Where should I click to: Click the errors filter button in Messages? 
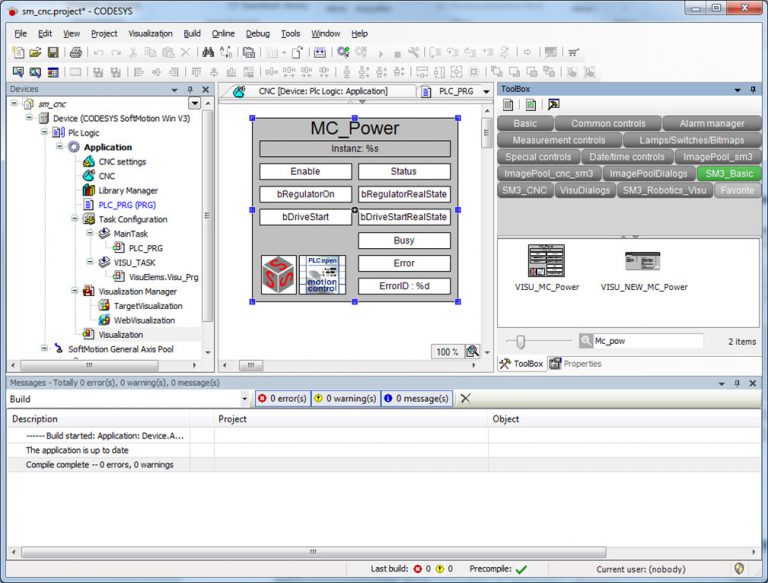click(x=281, y=398)
